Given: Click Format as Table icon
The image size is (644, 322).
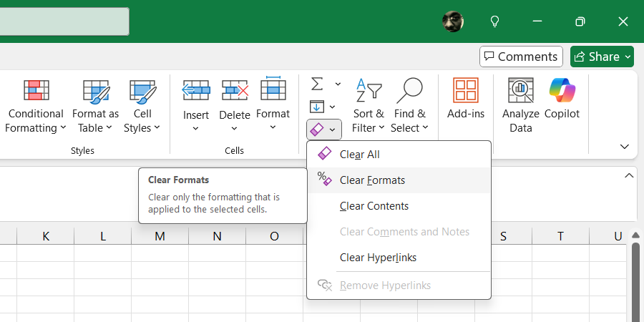Looking at the screenshot, I should [96, 91].
